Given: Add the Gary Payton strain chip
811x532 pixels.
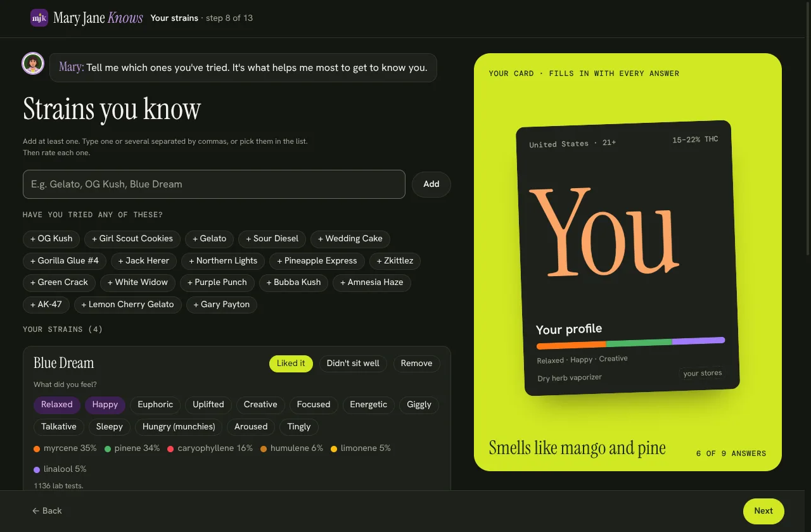Looking at the screenshot, I should coord(222,305).
